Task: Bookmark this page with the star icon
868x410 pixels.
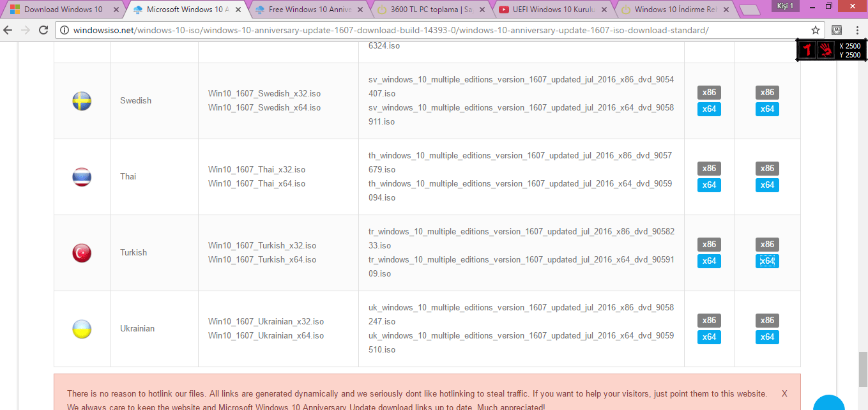Action: click(x=816, y=31)
